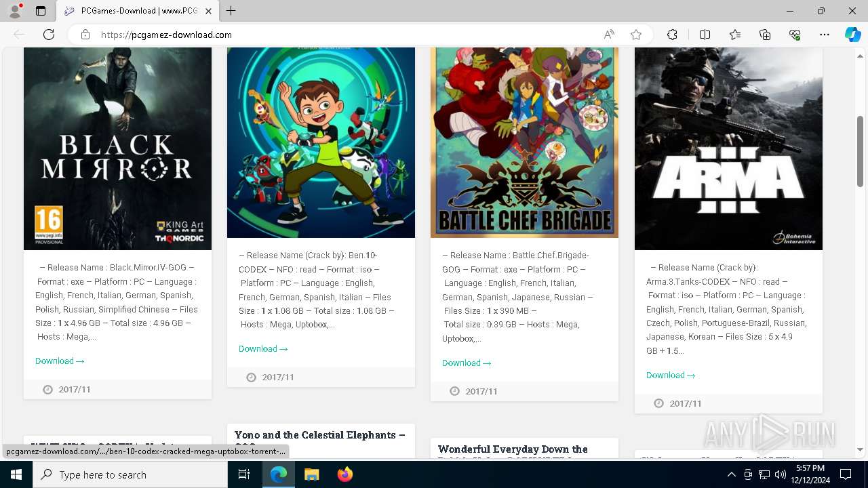Click the clock icon beside Arma 3's date
Image resolution: width=868 pixels, height=488 pixels.
tap(658, 404)
